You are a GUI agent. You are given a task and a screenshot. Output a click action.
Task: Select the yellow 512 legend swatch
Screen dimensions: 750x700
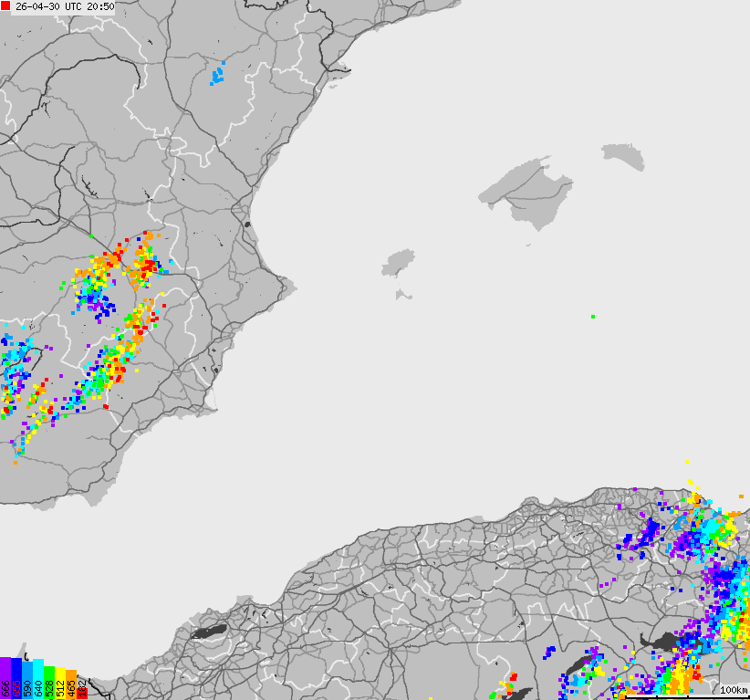click(x=60, y=686)
